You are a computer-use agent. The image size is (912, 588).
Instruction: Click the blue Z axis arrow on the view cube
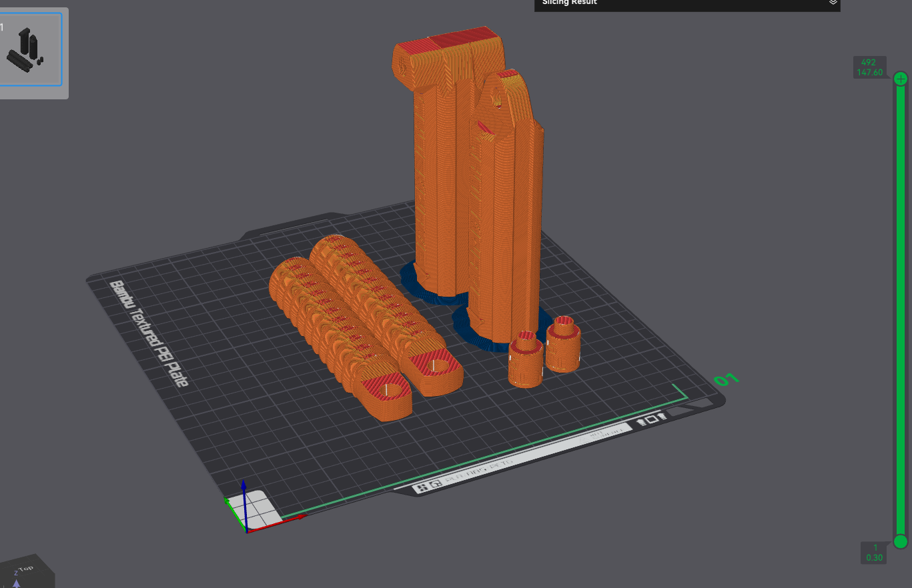(16, 583)
